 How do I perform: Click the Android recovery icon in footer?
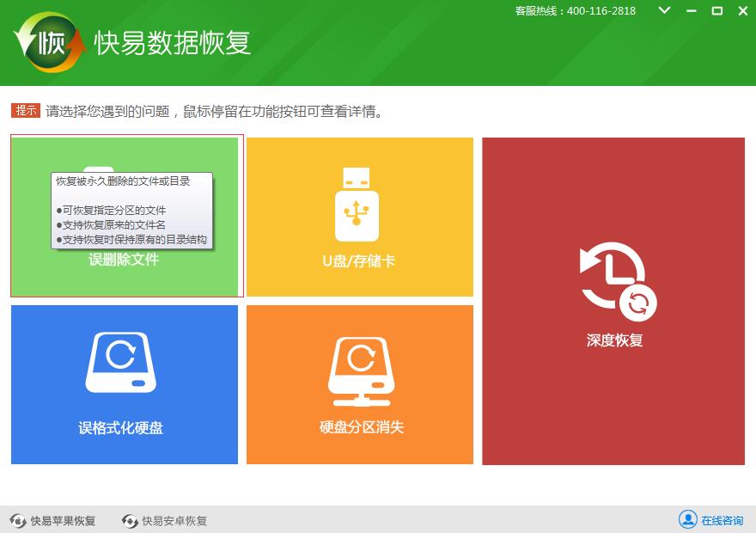[x=130, y=521]
